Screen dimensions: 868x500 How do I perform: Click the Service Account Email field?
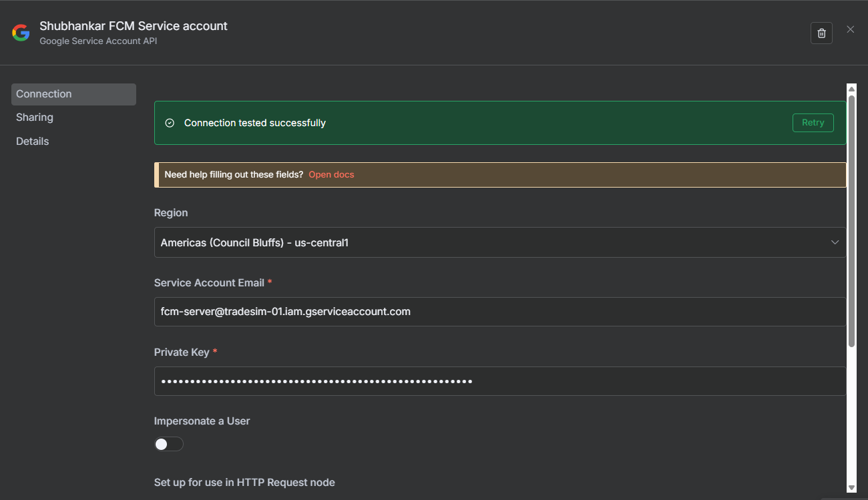click(499, 312)
